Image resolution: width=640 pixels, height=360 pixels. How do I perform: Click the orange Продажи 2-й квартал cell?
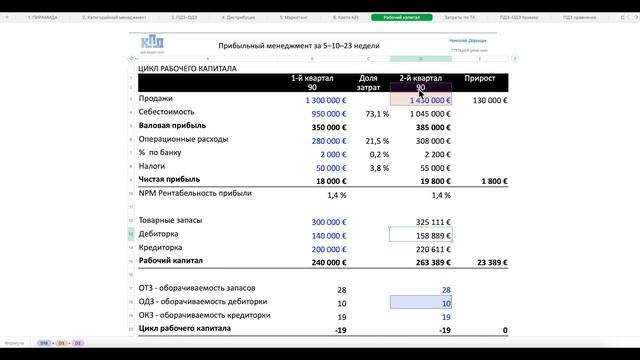tap(421, 99)
